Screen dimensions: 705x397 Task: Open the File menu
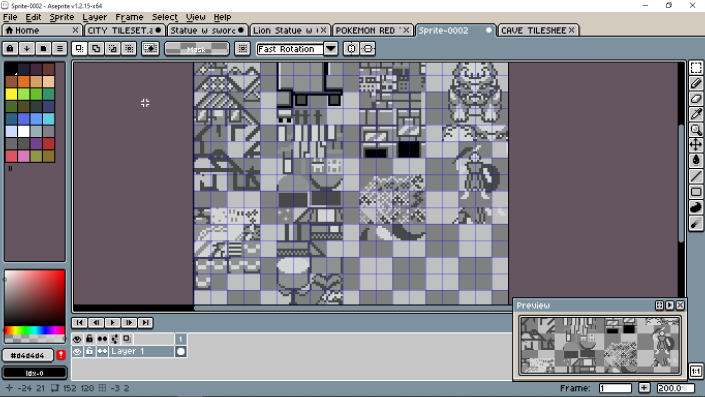[10, 17]
